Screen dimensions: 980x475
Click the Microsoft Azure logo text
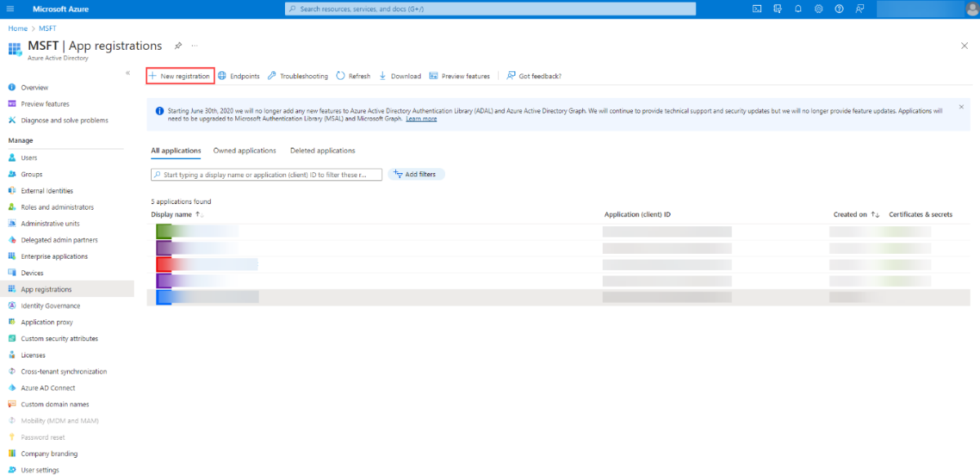(x=60, y=9)
